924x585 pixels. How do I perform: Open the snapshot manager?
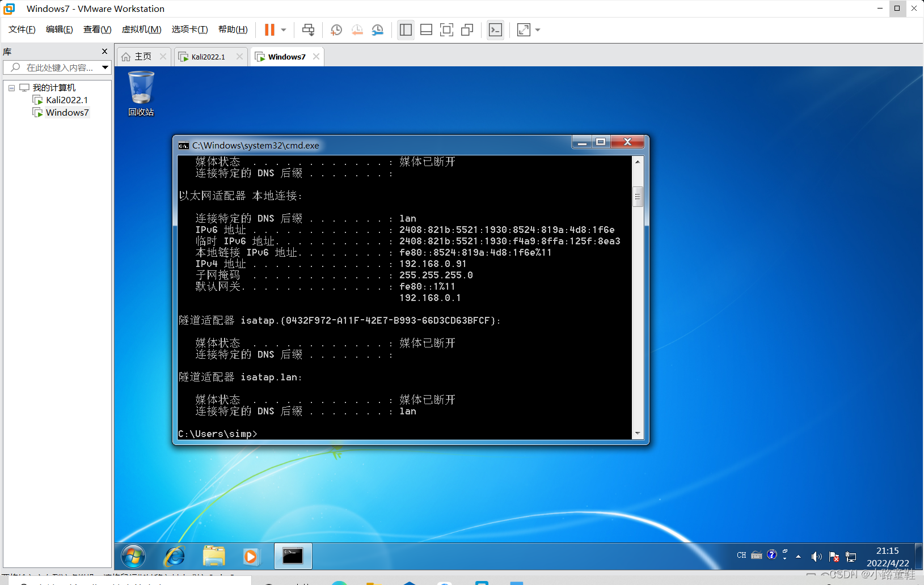pos(378,30)
